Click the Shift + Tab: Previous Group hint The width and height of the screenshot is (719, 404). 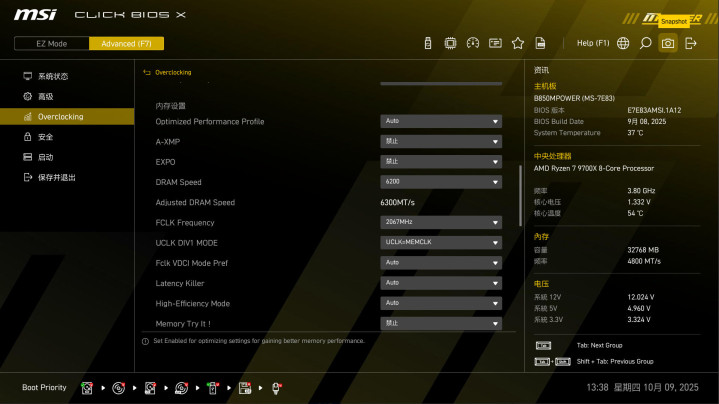point(614,361)
